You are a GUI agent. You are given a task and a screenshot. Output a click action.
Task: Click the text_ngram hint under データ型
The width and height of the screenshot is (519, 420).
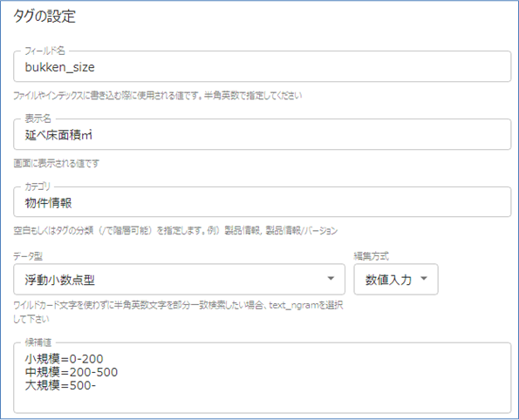click(178, 312)
